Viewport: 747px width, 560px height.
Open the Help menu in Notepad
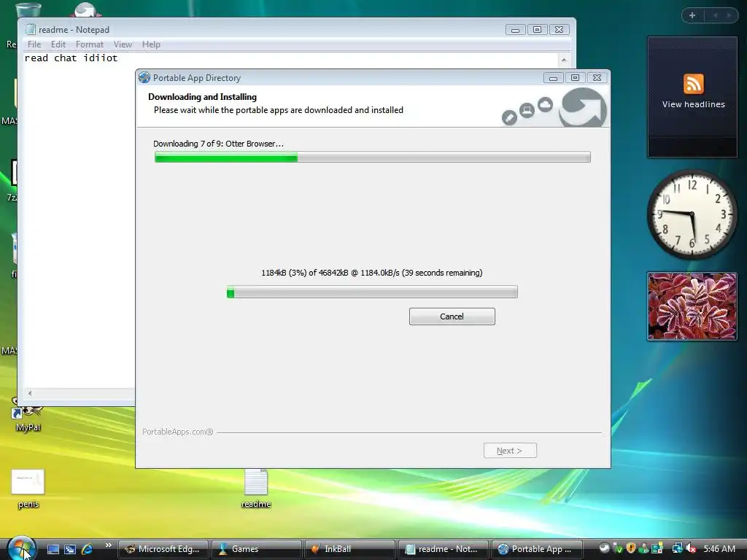pos(151,44)
